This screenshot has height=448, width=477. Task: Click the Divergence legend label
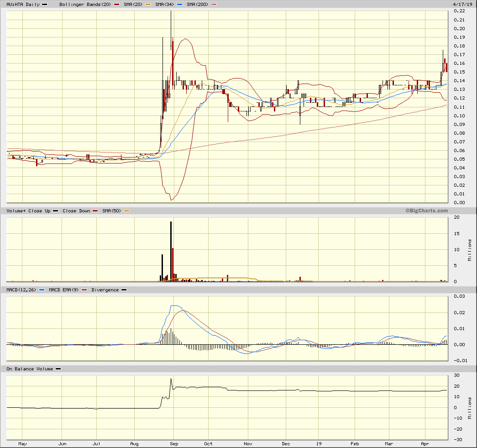tap(105, 290)
